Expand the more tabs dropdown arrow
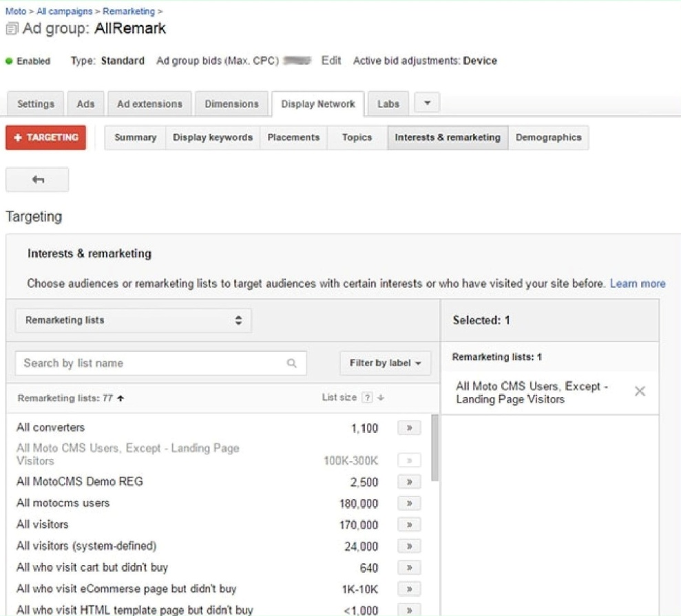Screen dimensions: 681x616 pos(427,104)
